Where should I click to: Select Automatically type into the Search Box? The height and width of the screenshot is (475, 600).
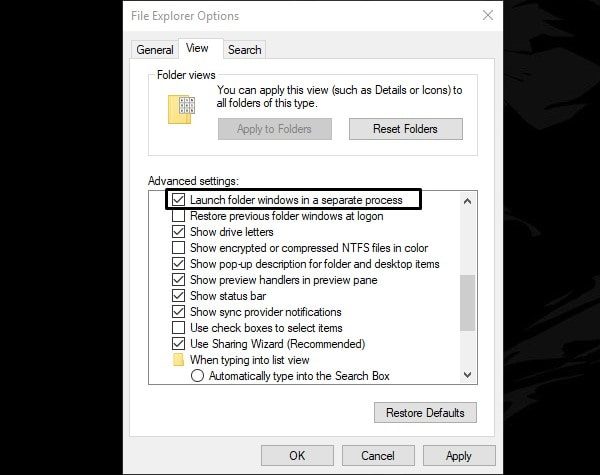197,375
